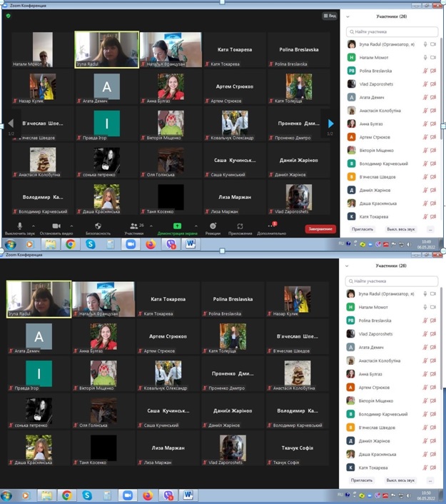Open the Безопасность shield icon
Viewport: 446px width, 504px height.
(98, 226)
